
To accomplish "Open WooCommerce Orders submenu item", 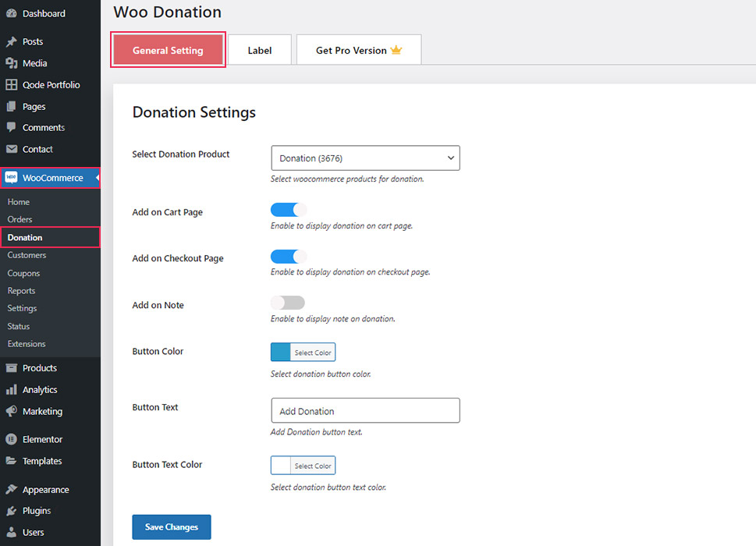I will [20, 219].
